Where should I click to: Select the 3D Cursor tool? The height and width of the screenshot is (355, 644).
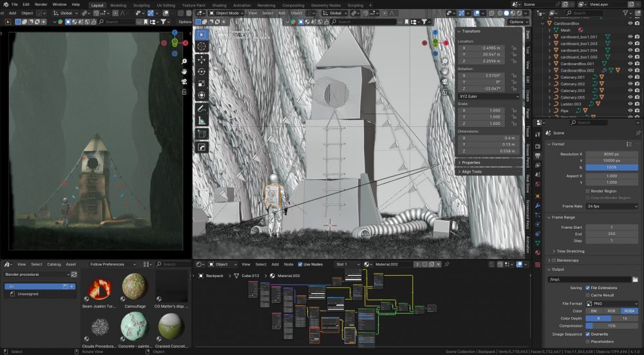point(201,46)
